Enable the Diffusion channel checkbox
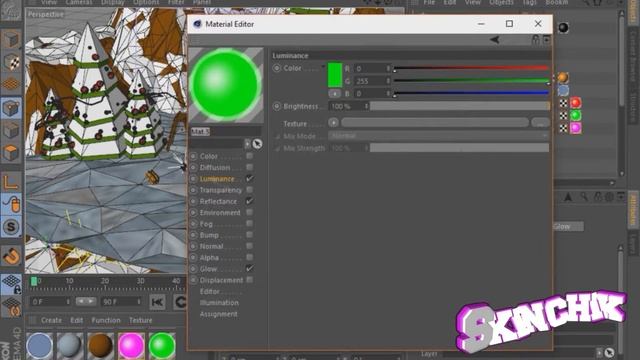 249,167
